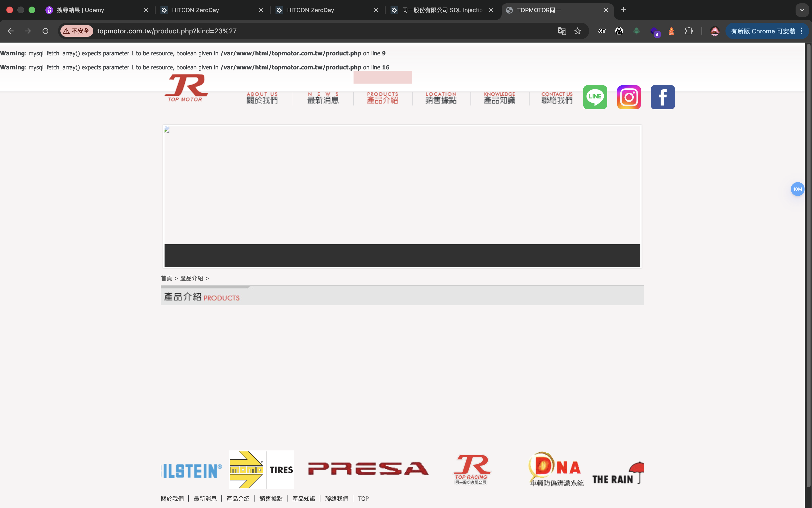Open the Google Translate icon in address bar
The width and height of the screenshot is (812, 508).
[562, 31]
